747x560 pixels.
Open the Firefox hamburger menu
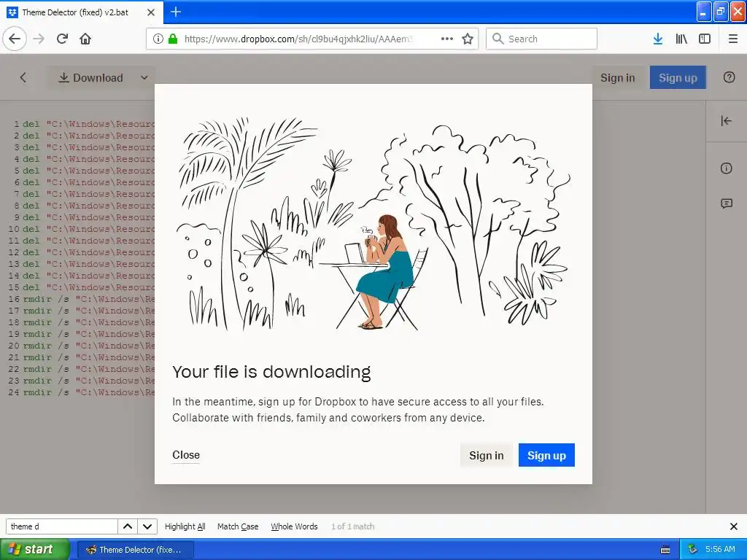(733, 39)
